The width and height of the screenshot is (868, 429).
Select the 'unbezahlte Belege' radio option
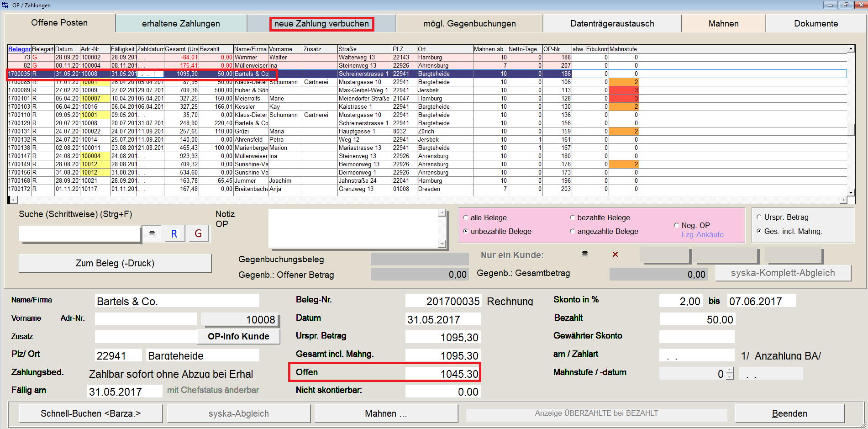[x=466, y=232]
